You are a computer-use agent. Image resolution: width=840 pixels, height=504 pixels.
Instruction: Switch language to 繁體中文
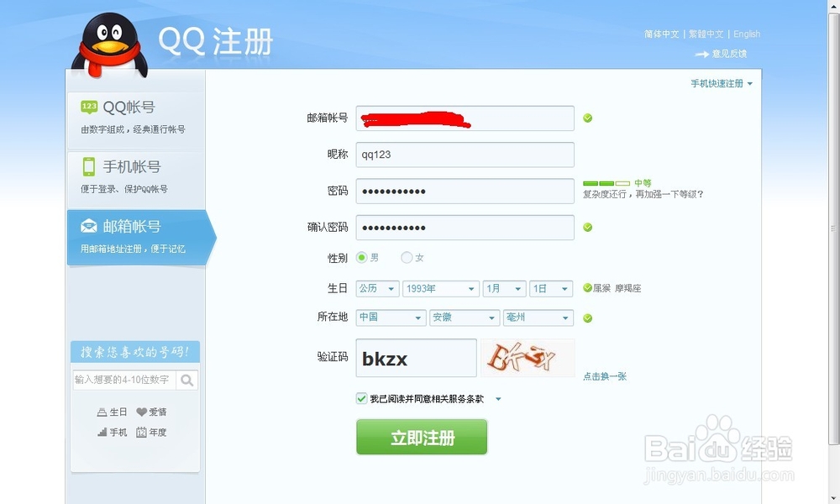[706, 34]
